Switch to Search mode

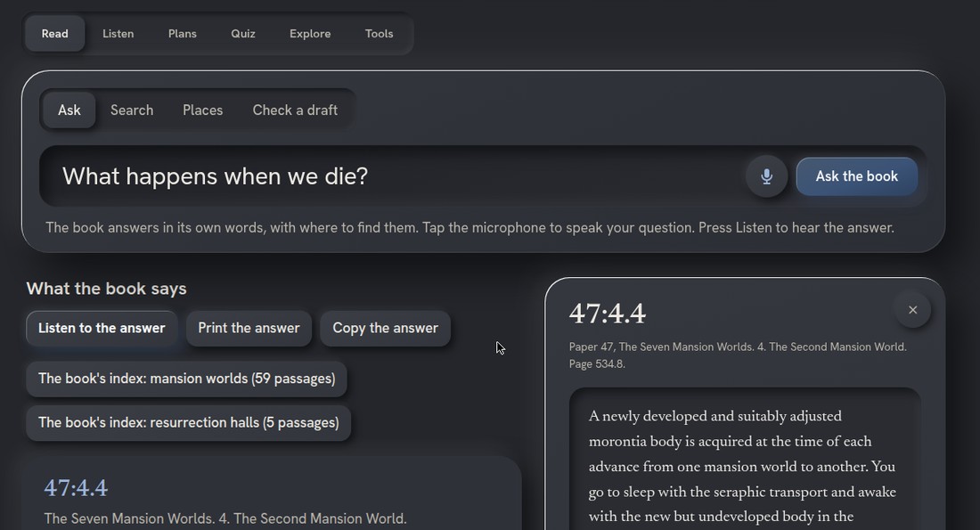[x=132, y=110]
